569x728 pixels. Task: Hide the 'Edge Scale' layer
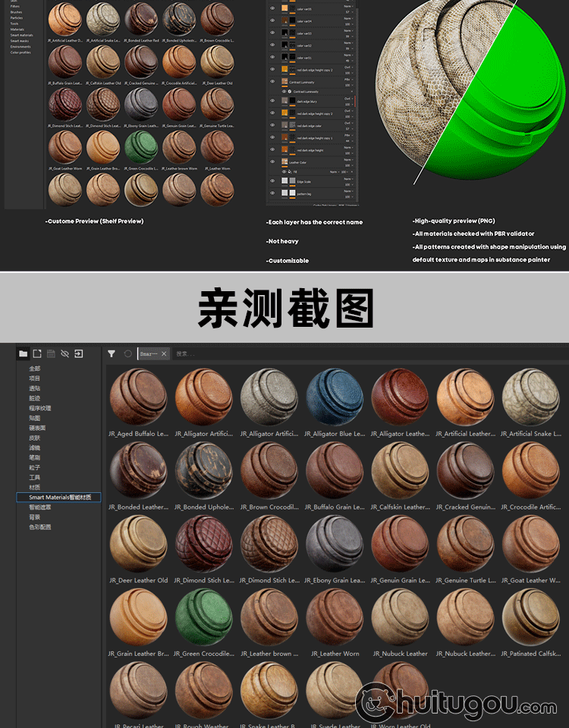click(x=273, y=181)
